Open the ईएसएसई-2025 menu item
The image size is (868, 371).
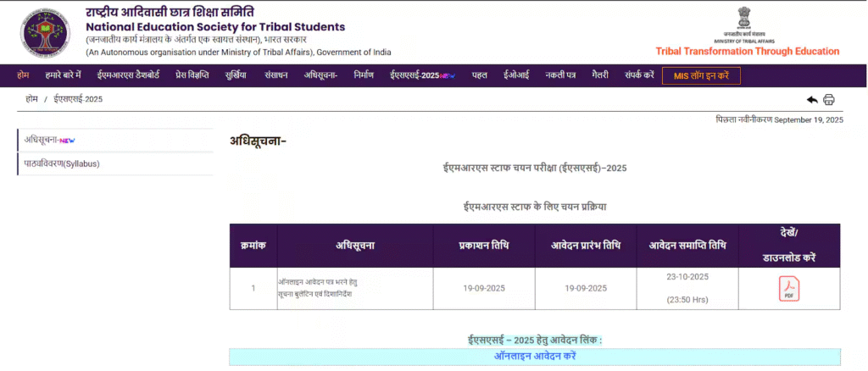[x=421, y=75]
